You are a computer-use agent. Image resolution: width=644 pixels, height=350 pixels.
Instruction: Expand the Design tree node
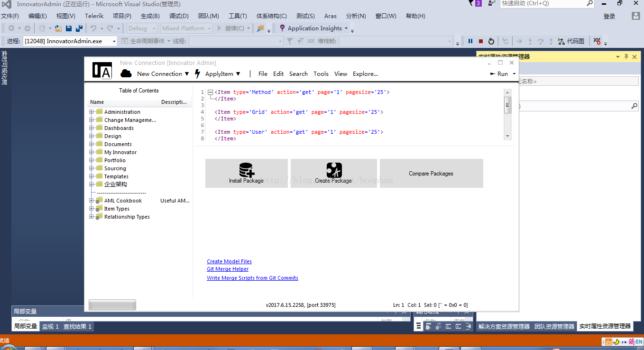point(92,136)
